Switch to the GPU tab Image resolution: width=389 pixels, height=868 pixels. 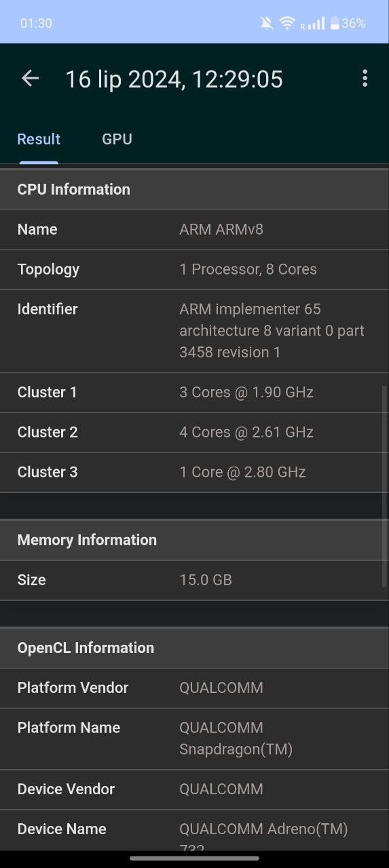click(117, 139)
